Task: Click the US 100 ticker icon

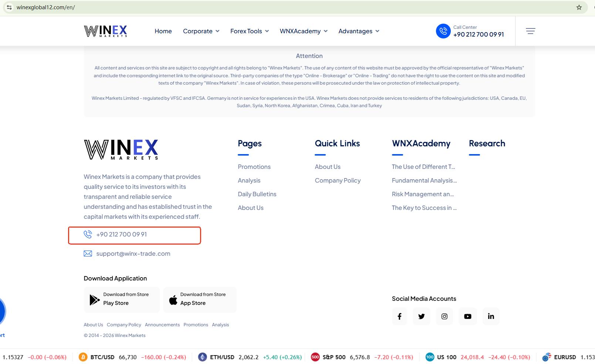Action: tap(430, 357)
